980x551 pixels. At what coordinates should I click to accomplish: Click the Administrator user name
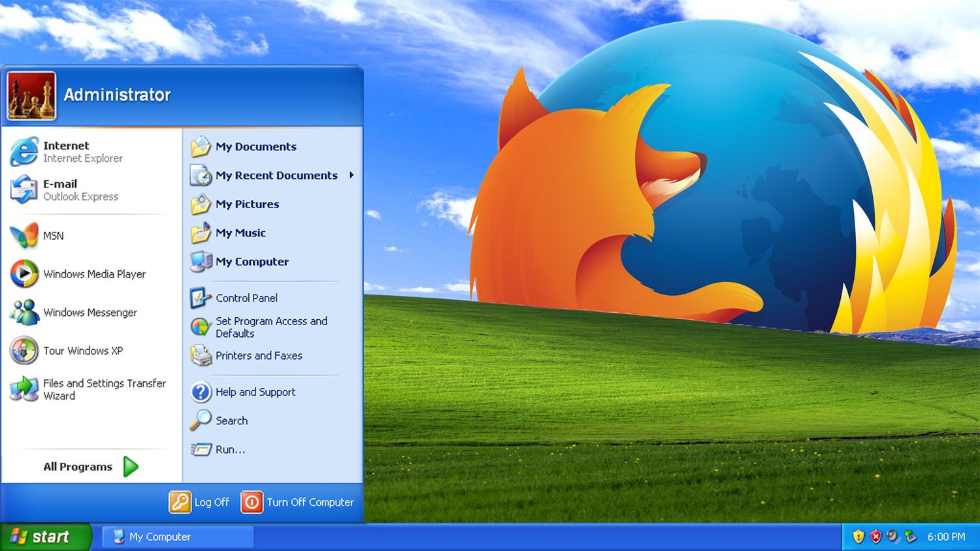click(117, 95)
